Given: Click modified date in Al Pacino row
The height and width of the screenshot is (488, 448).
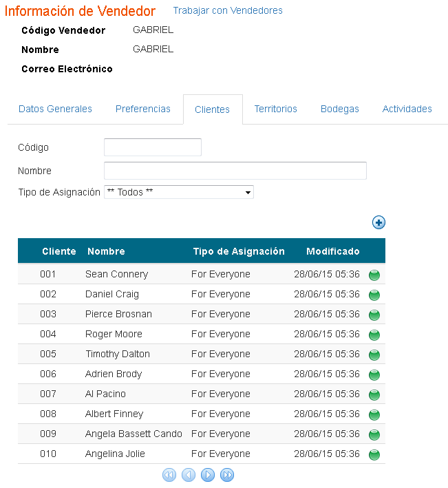Looking at the screenshot, I should (x=327, y=394).
